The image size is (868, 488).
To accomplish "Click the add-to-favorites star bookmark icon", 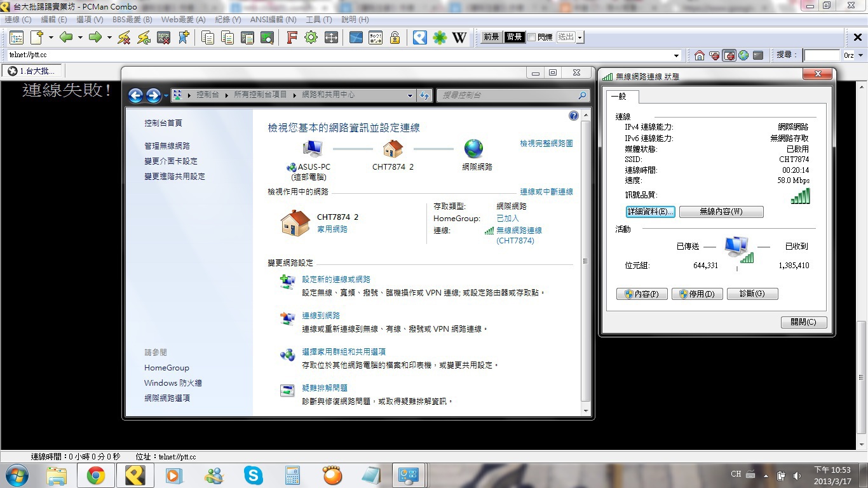I will tap(184, 37).
